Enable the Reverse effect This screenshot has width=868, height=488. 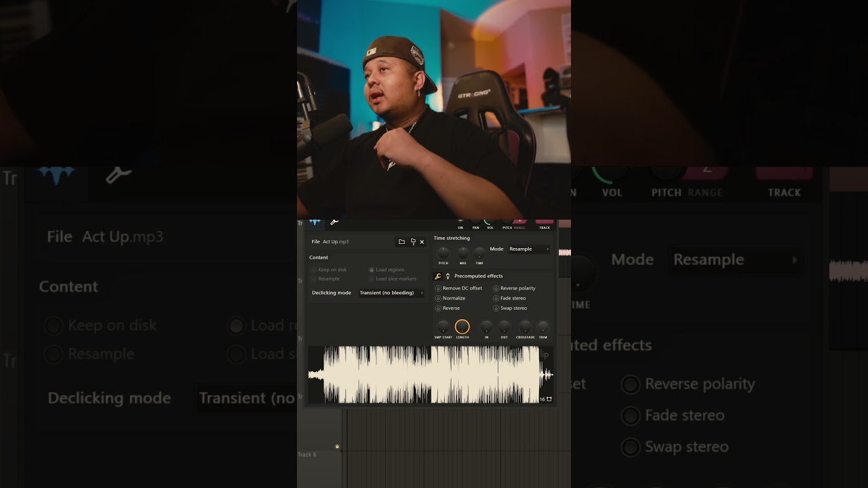pos(448,308)
